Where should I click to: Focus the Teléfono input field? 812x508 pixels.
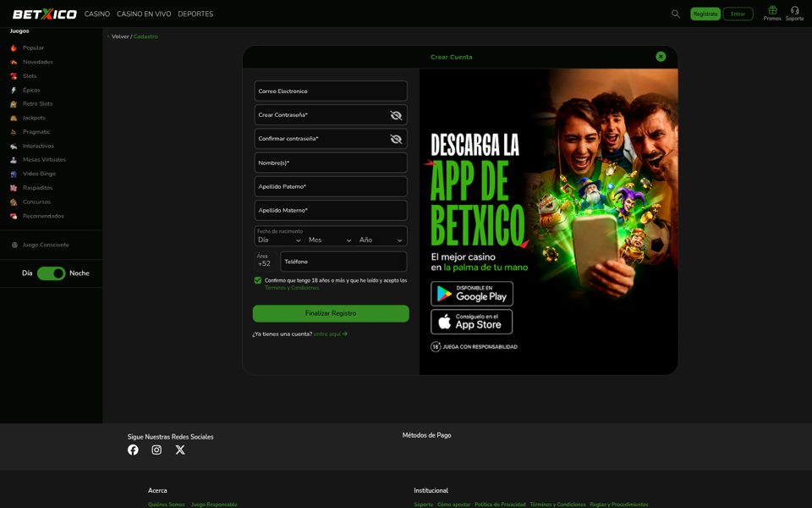tap(344, 262)
